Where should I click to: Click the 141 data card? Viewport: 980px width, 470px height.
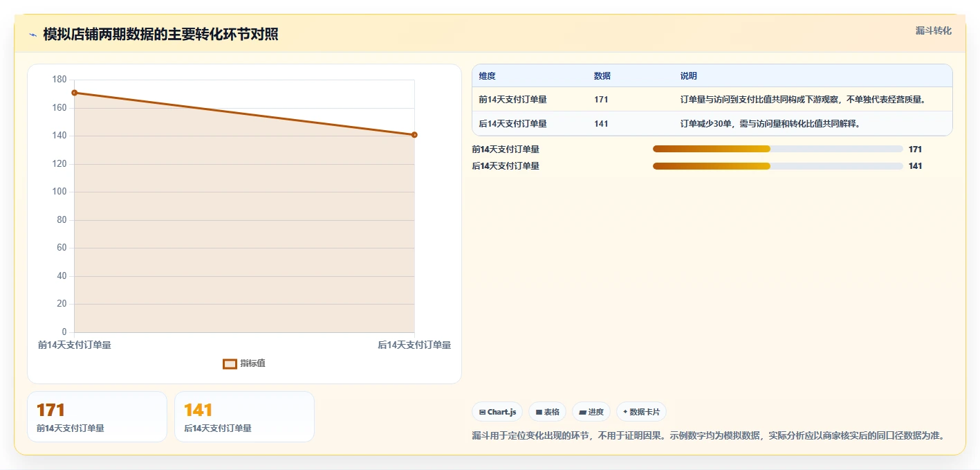(245, 417)
